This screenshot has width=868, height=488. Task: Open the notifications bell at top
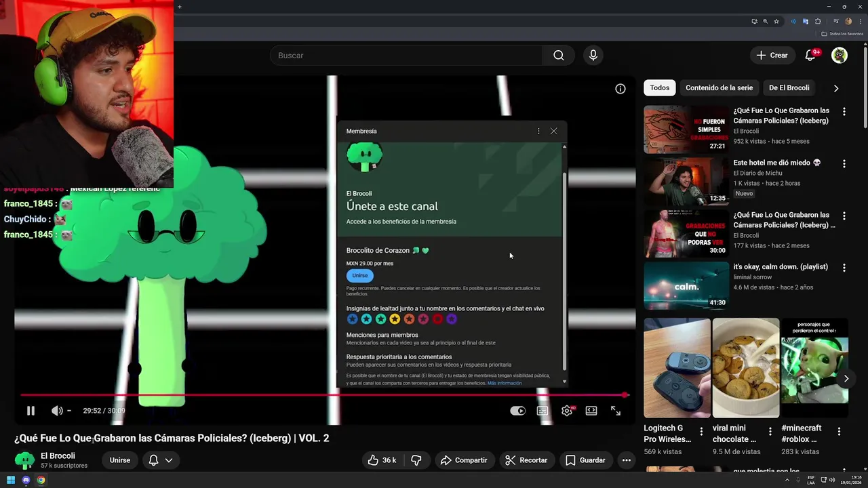tap(810, 56)
